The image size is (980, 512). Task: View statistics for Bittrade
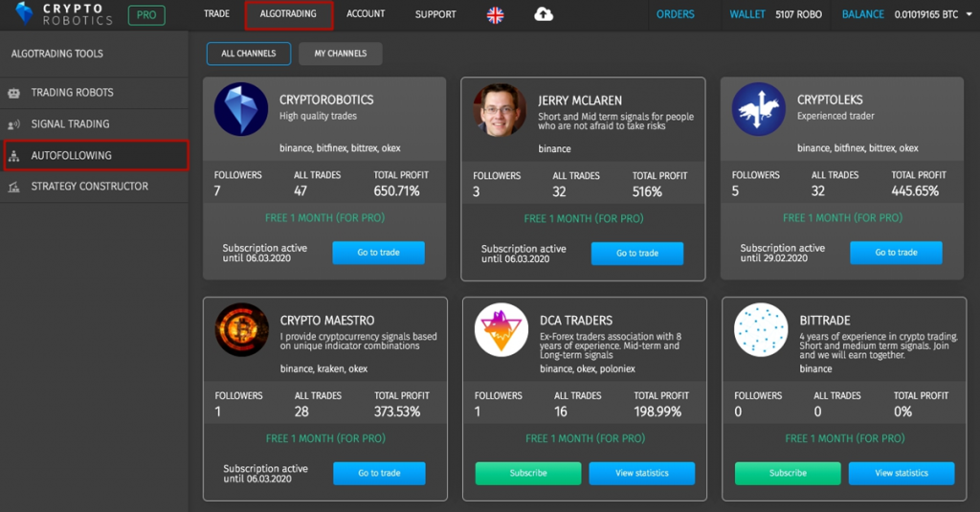click(902, 473)
